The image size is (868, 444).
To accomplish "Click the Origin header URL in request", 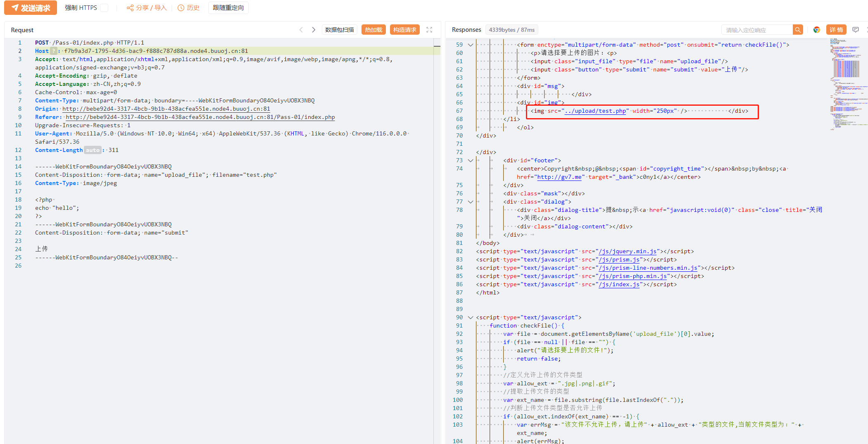I will (166, 109).
